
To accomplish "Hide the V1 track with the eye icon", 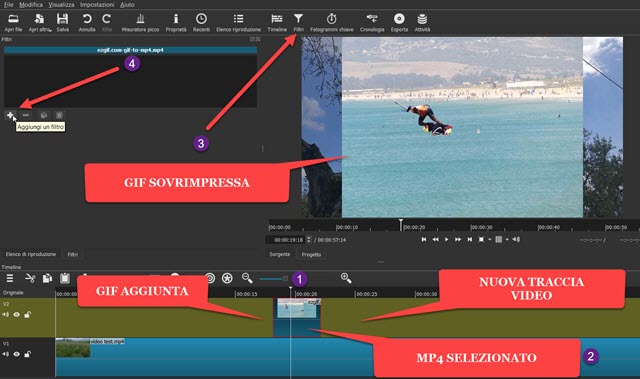I will pyautogui.click(x=16, y=354).
